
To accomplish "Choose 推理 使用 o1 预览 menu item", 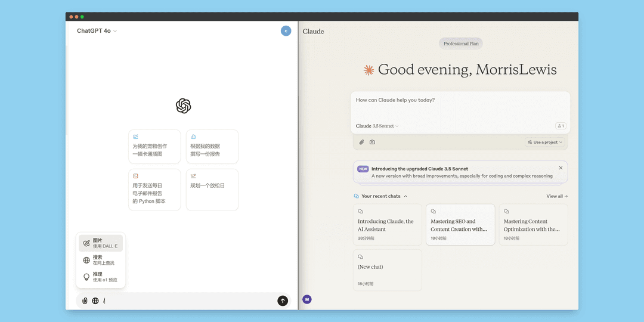I will point(101,277).
